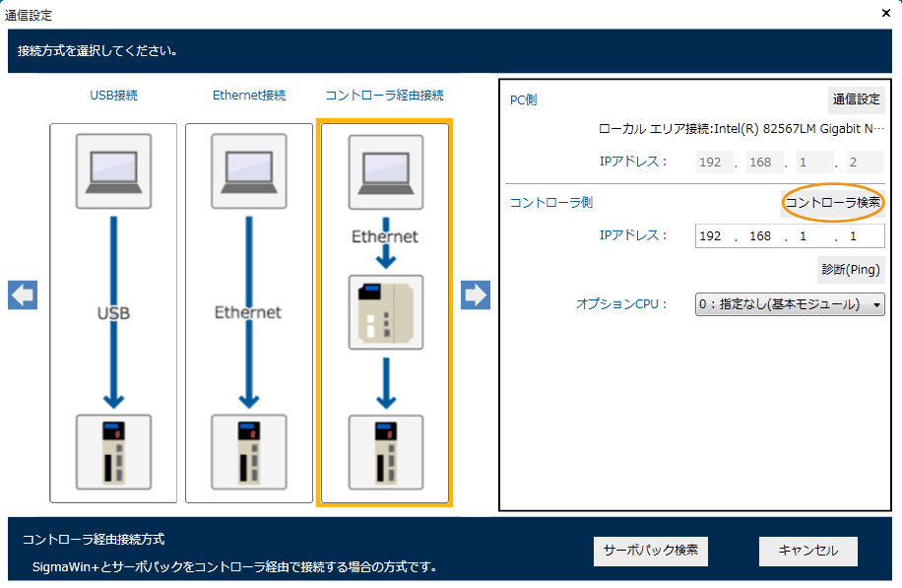Start サーボパック検索
Viewport: 902px width, 588px height.
click(x=650, y=551)
